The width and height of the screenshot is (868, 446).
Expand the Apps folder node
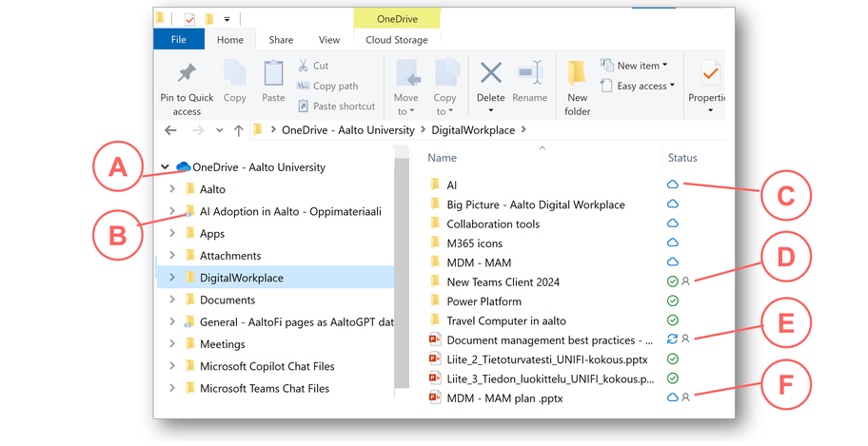pyautogui.click(x=172, y=233)
